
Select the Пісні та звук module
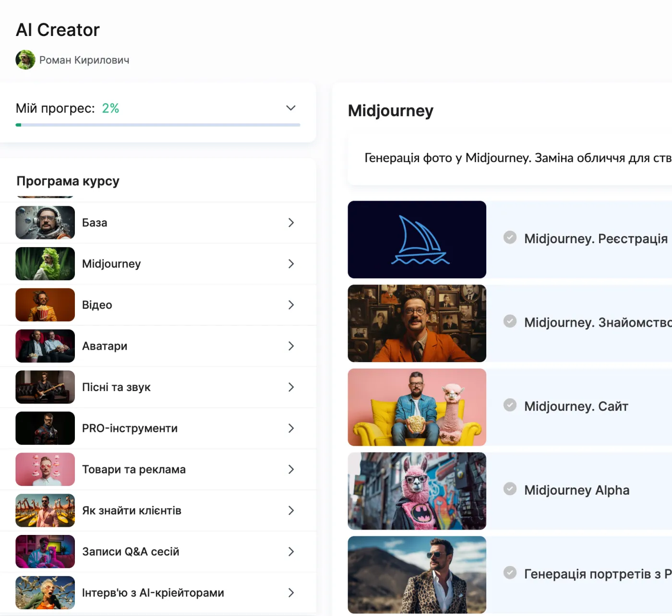click(116, 387)
